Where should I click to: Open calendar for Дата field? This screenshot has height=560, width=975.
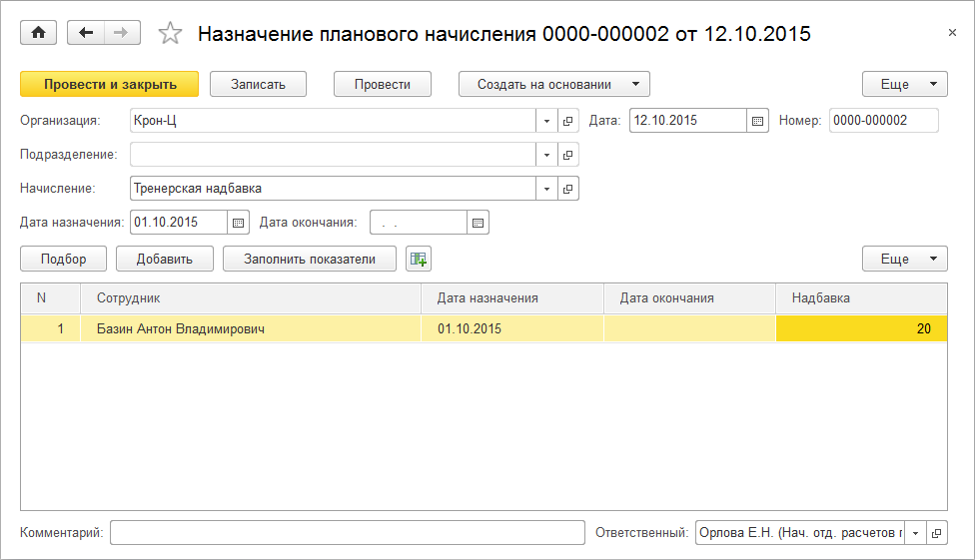757,121
